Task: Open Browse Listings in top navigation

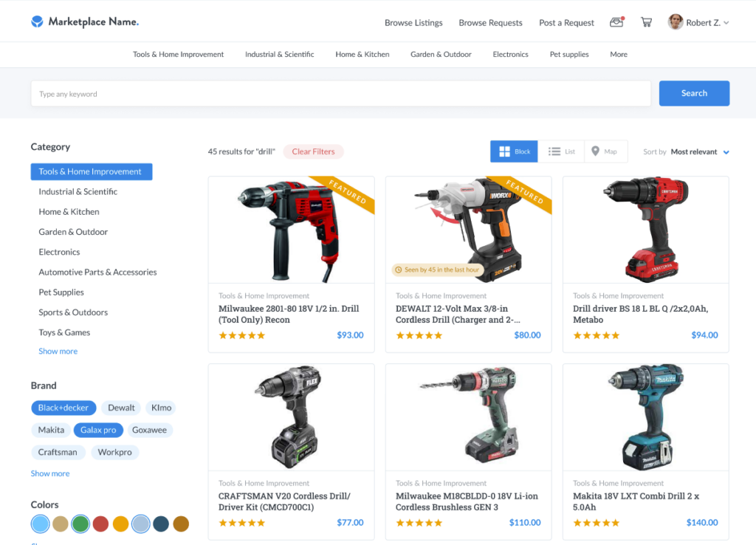Action: tap(413, 23)
